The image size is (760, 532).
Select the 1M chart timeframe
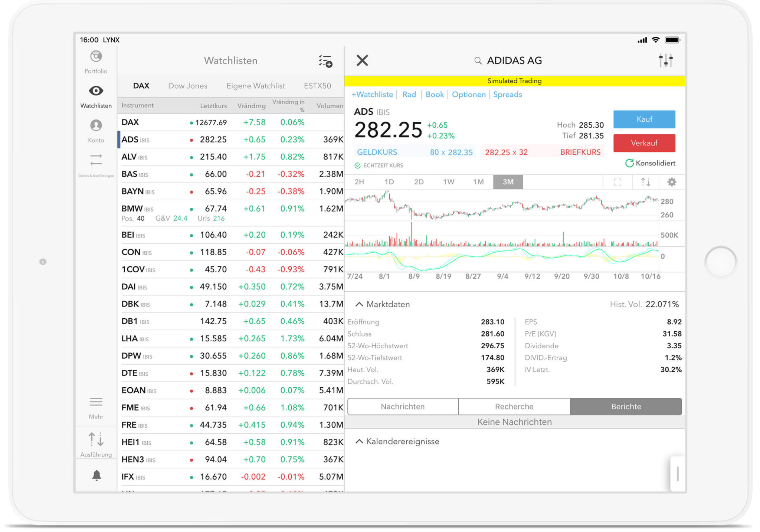pos(478,182)
